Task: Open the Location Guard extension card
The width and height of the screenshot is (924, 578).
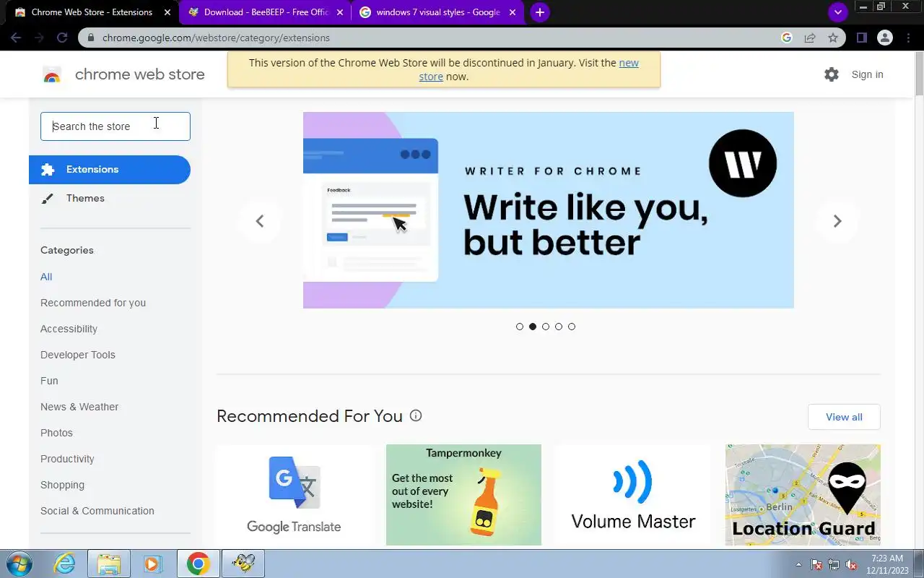Action: click(x=803, y=495)
